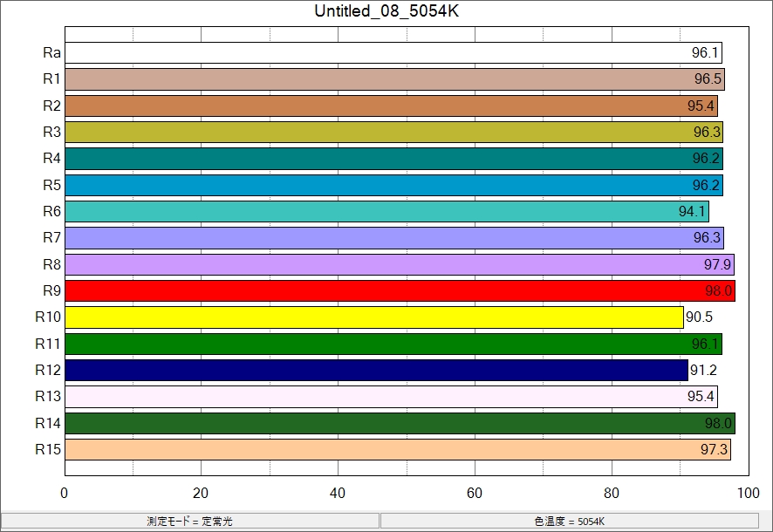This screenshot has height=532, width=773.
Task: Select the R1 light rose bar
Action: tap(395, 79)
